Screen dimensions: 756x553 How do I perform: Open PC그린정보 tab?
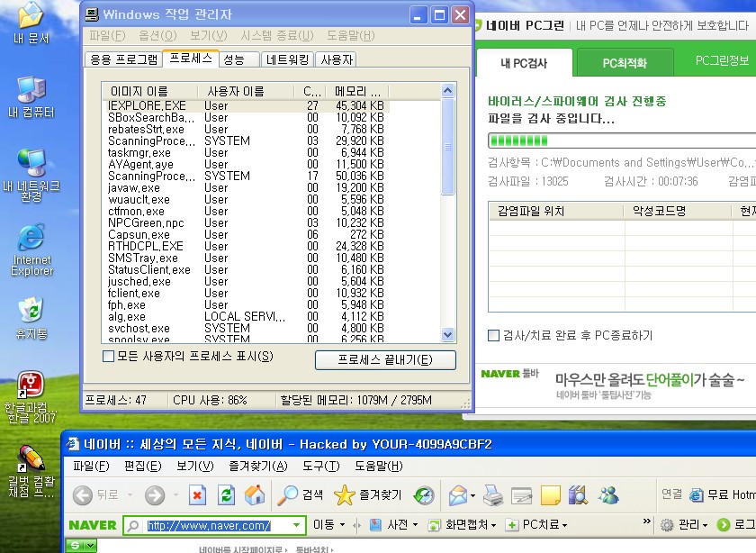(722, 61)
